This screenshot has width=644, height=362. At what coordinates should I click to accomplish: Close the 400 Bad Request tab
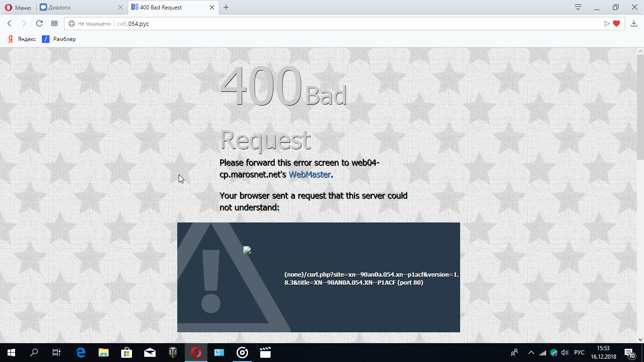coord(212,8)
